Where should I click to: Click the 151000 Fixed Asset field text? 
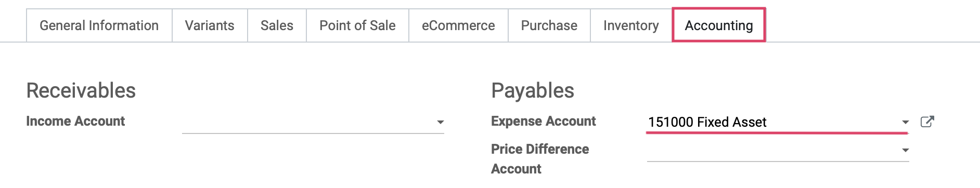[707, 122]
